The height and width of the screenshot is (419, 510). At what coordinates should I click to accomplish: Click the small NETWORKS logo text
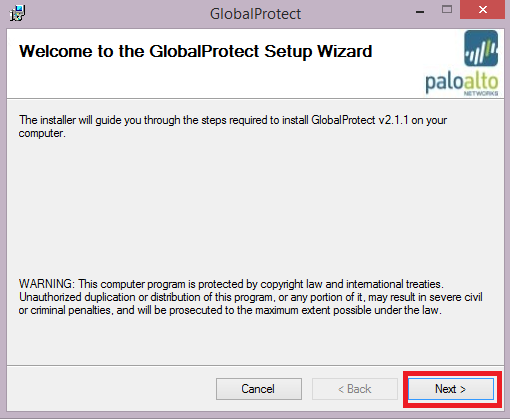tap(481, 94)
